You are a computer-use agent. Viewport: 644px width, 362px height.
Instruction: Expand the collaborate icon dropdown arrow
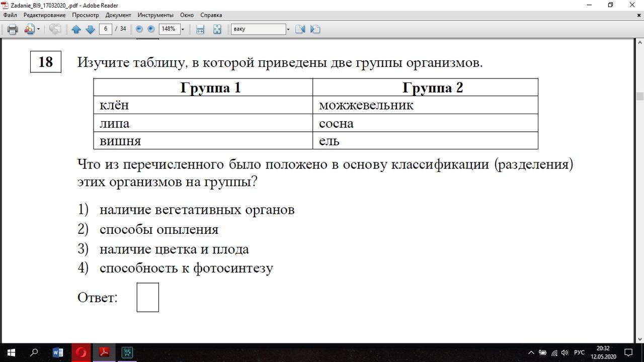click(x=38, y=29)
